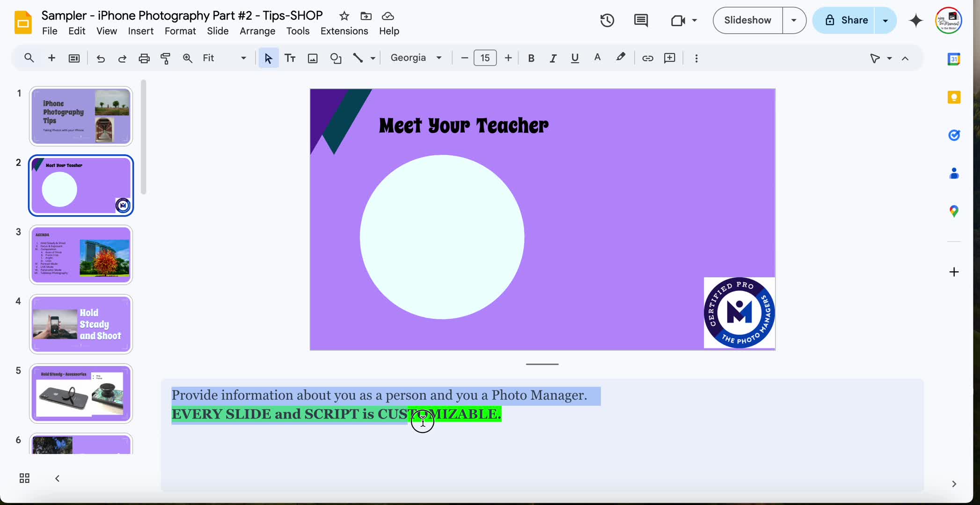Undo the last action

point(100,58)
